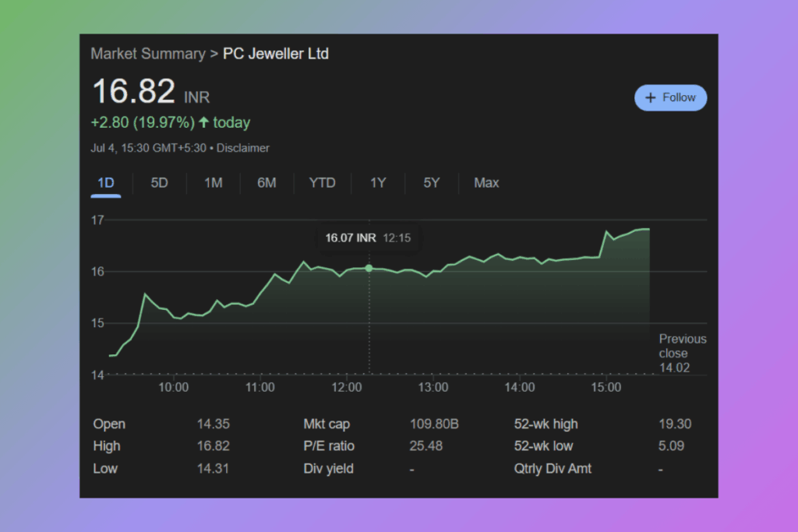Open the Disclaimer link

click(x=242, y=148)
